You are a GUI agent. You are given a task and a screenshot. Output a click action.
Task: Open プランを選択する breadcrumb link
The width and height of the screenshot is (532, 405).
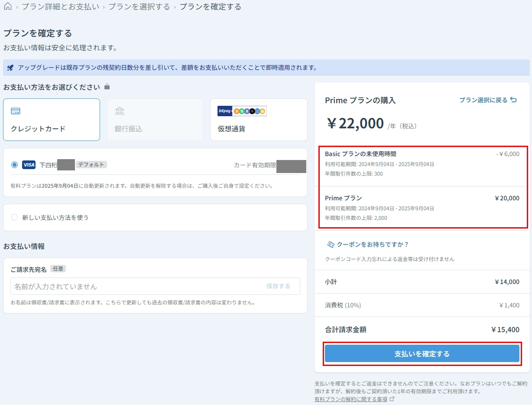139,7
